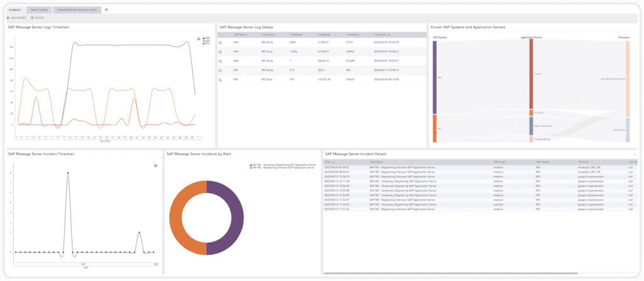
Task: Open the Report button
Action: click(x=37, y=18)
